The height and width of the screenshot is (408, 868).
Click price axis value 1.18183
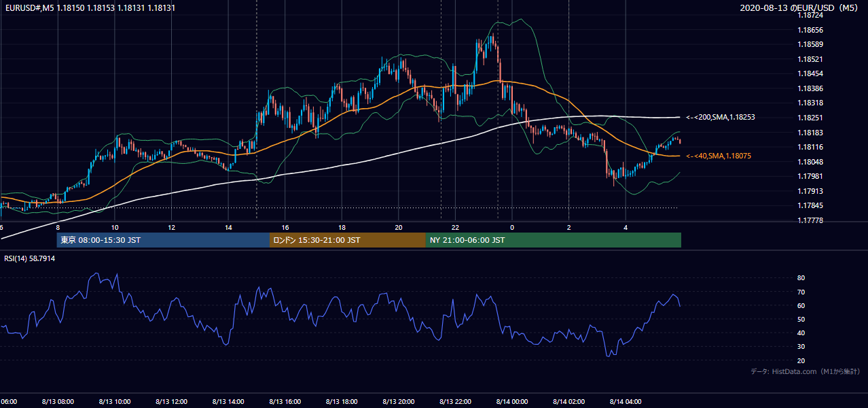(812, 133)
